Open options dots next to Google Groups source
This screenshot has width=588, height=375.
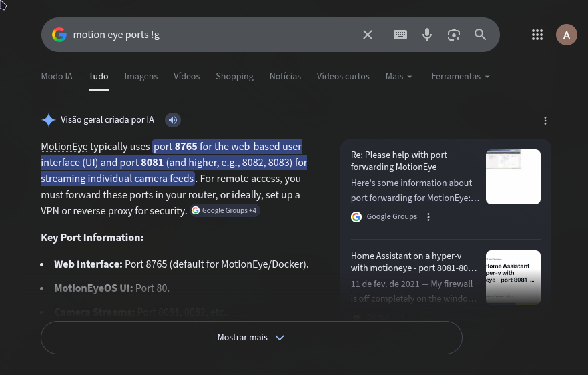428,217
